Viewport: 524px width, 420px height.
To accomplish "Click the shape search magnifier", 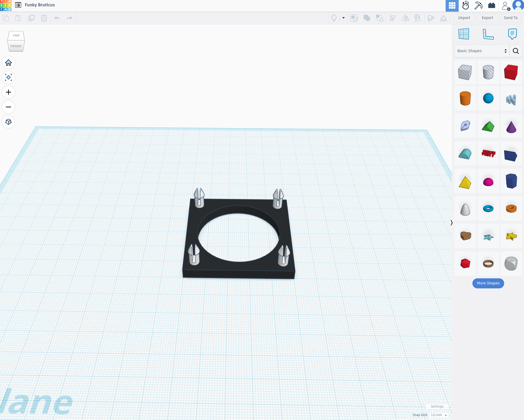I will tap(516, 51).
